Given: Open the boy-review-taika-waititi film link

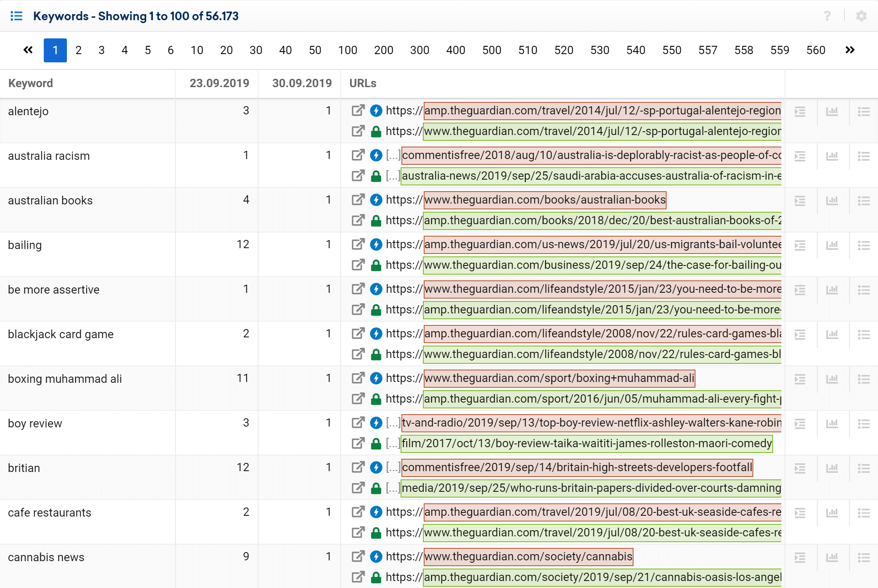Looking at the screenshot, I should (x=587, y=443).
